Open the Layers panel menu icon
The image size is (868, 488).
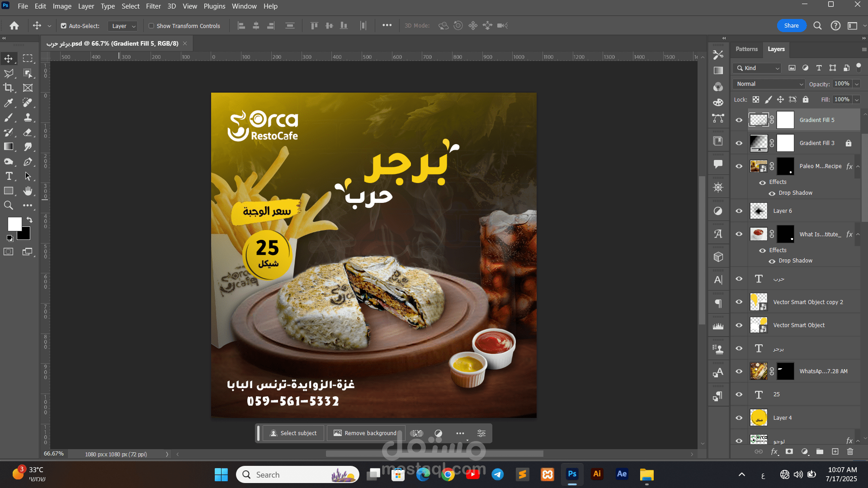point(864,49)
